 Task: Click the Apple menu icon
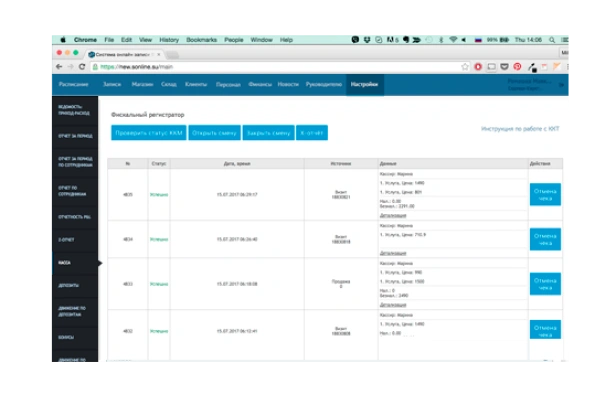click(x=62, y=39)
